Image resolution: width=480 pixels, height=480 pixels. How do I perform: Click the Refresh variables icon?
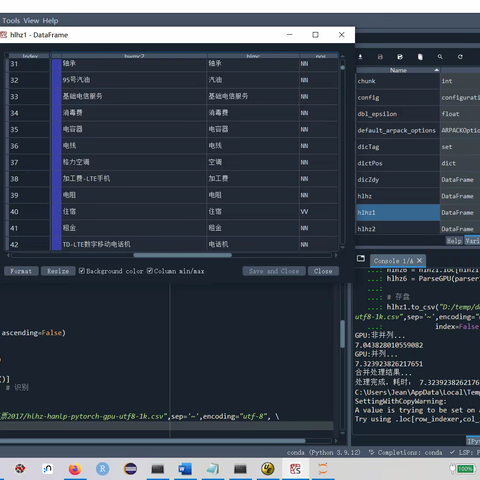tap(460, 57)
